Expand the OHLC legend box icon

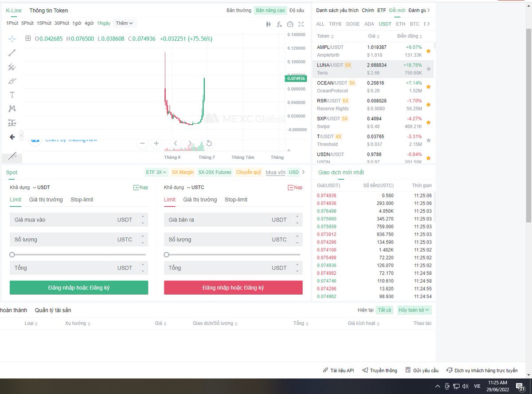click(x=28, y=39)
